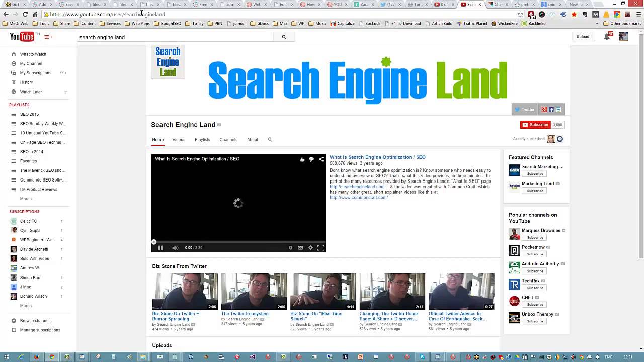This screenshot has width=644, height=362.
Task: Open What Is Search Engine Optimization title link
Action: (377, 157)
